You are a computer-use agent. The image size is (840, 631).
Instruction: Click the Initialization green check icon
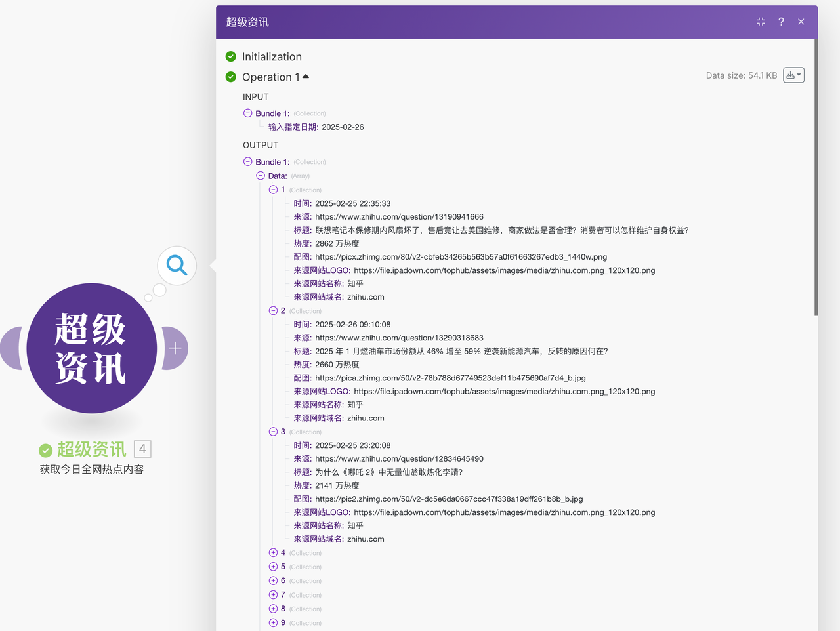(231, 57)
